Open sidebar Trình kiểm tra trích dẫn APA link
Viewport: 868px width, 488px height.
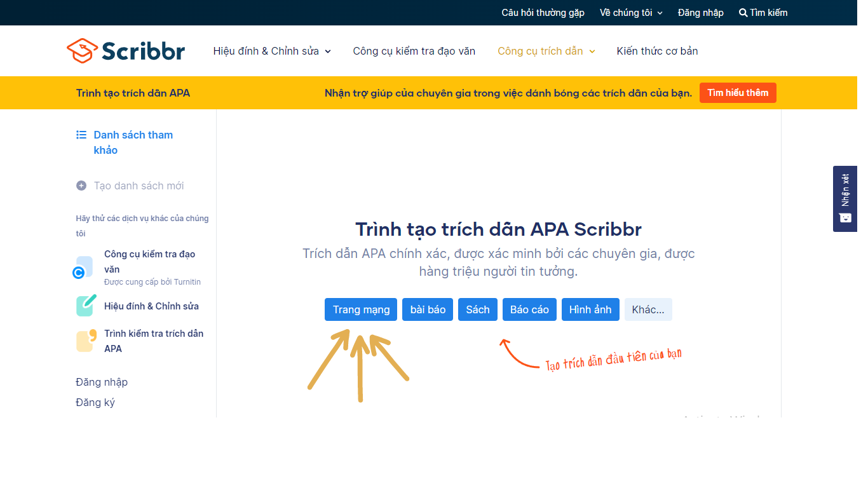click(x=154, y=341)
